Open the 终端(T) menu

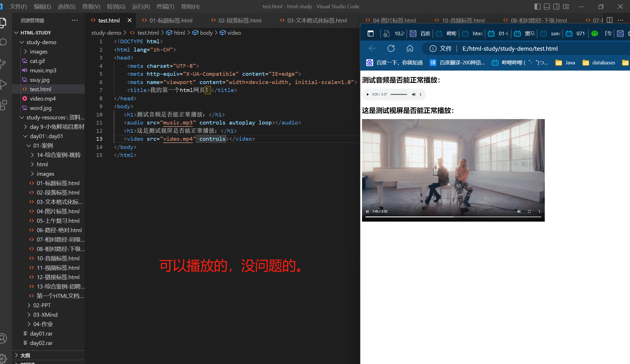(165, 6)
